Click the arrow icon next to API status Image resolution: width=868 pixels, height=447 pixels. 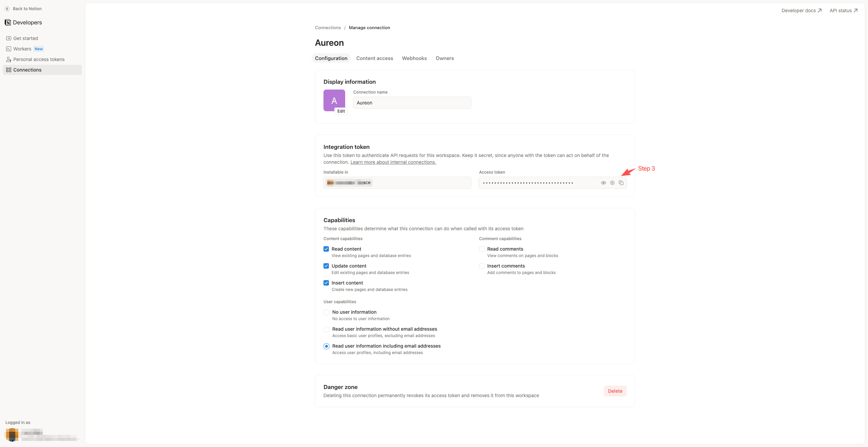pyautogui.click(x=855, y=11)
